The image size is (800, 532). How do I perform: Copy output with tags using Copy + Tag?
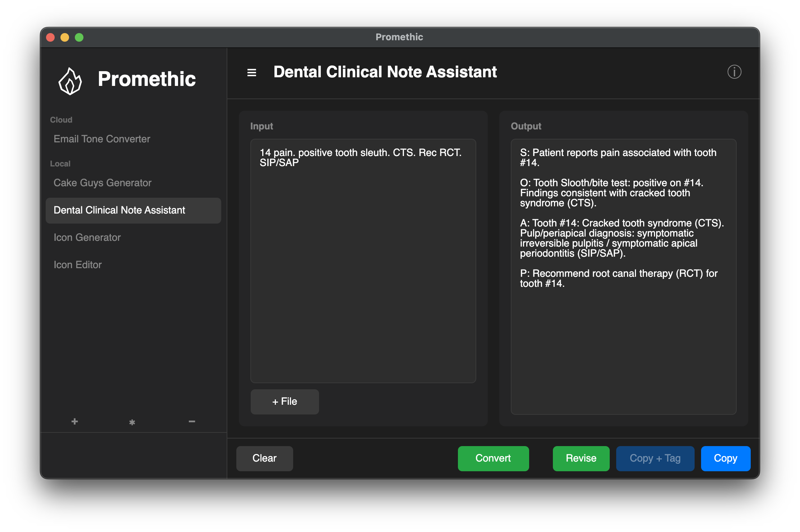655,458
